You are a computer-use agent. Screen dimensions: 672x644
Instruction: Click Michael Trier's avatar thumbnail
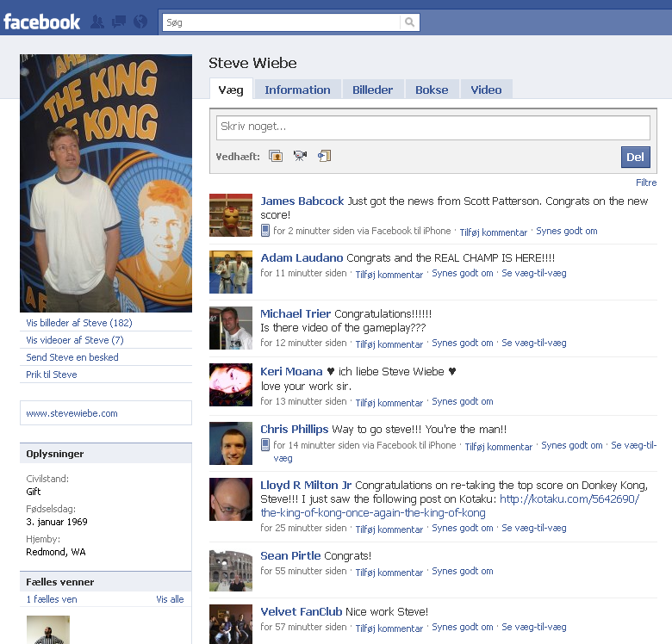(231, 328)
